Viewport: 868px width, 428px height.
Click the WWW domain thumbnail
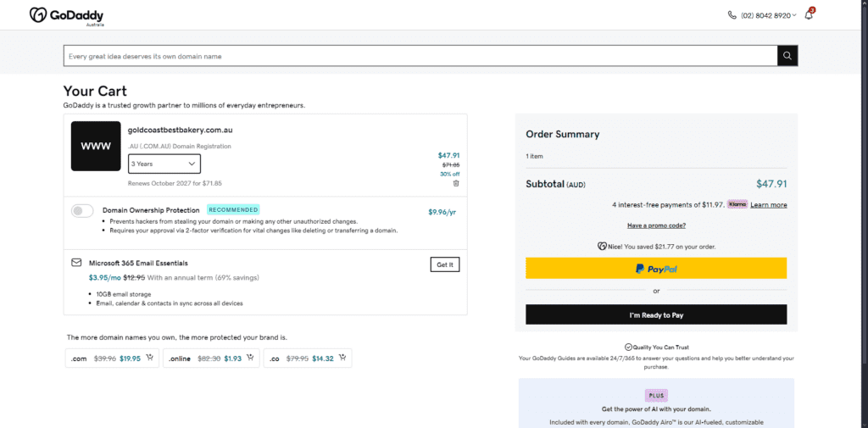[96, 146]
